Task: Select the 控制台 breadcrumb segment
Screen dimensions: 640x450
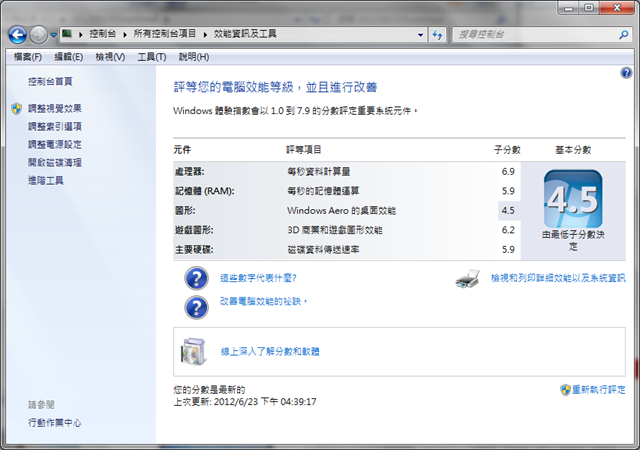Action: 102,34
